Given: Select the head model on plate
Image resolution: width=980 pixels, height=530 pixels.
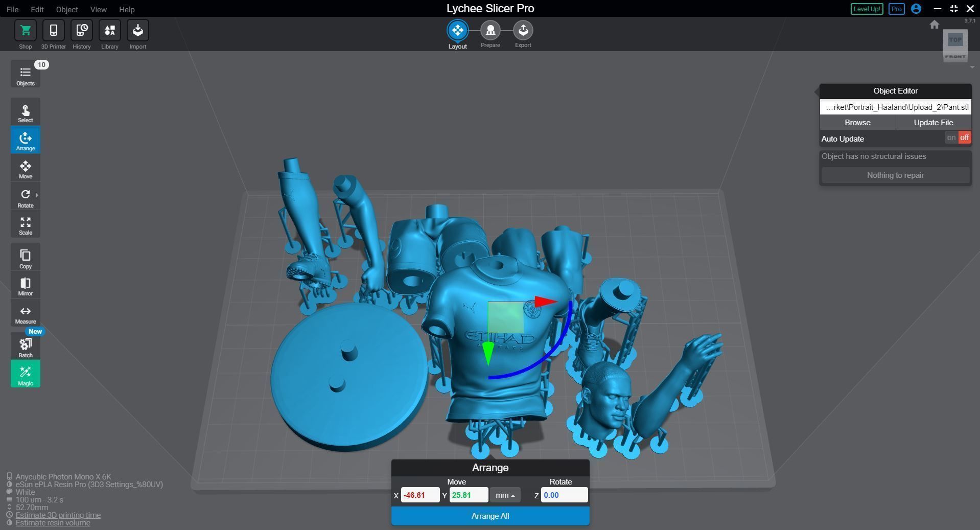Looking at the screenshot, I should [606, 400].
